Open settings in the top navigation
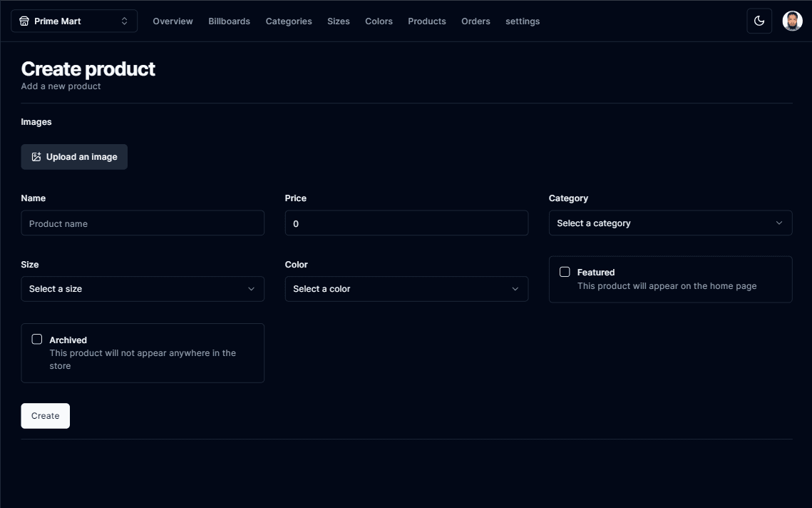This screenshot has height=508, width=812. pyautogui.click(x=523, y=21)
